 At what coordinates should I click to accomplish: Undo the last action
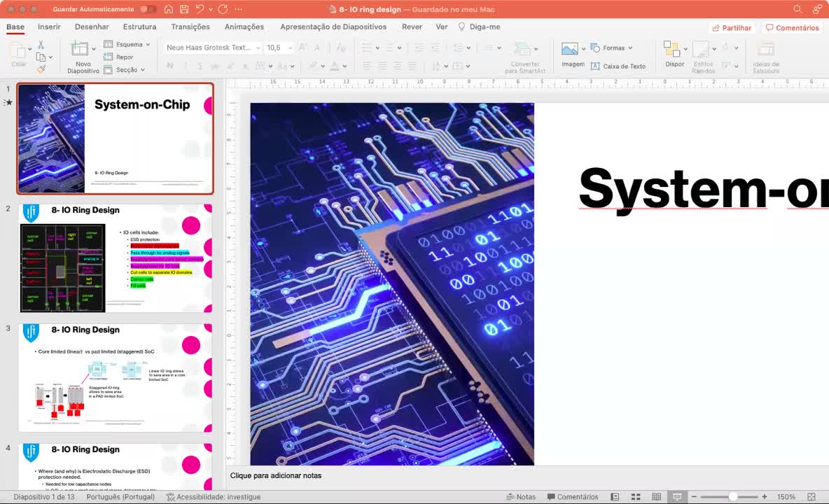tap(200, 10)
